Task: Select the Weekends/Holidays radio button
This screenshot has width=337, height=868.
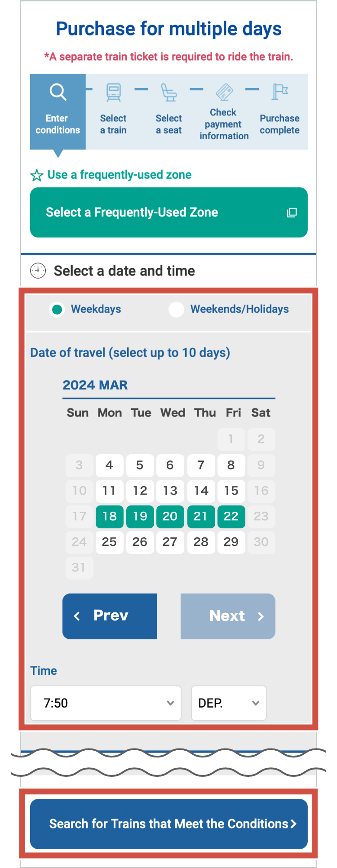Action: click(x=176, y=310)
